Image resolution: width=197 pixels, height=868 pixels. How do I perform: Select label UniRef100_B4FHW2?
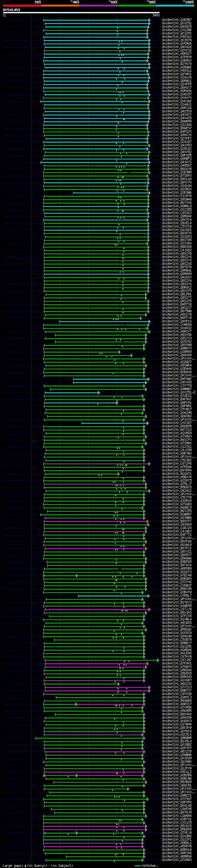177,379
